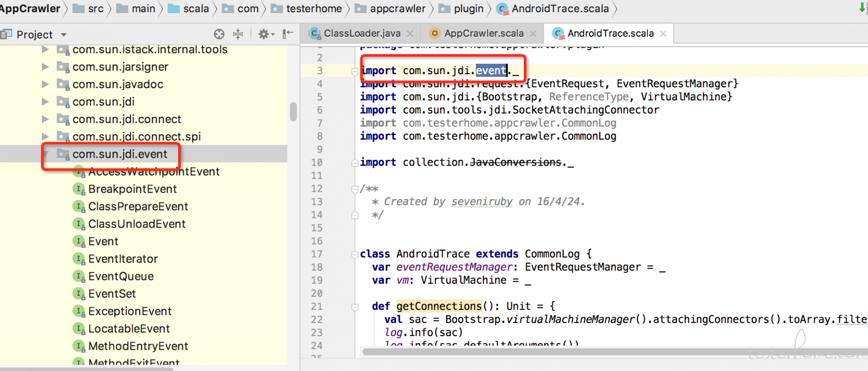The height and width of the screenshot is (371, 868).
Task: Click CommonLog in class declaration
Action: (x=552, y=254)
